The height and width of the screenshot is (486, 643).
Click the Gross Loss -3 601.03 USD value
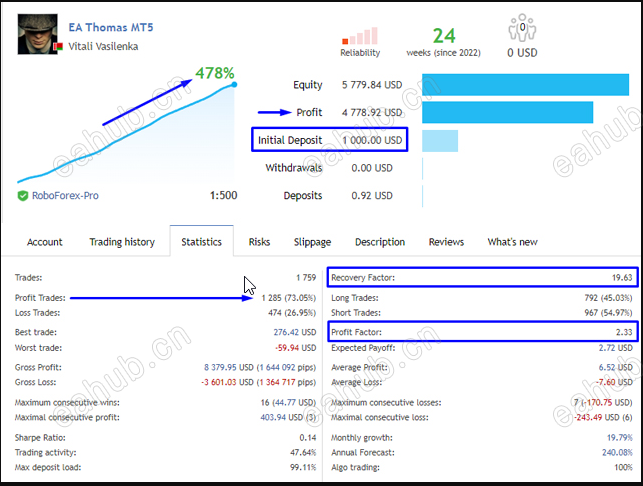[x=258, y=382]
